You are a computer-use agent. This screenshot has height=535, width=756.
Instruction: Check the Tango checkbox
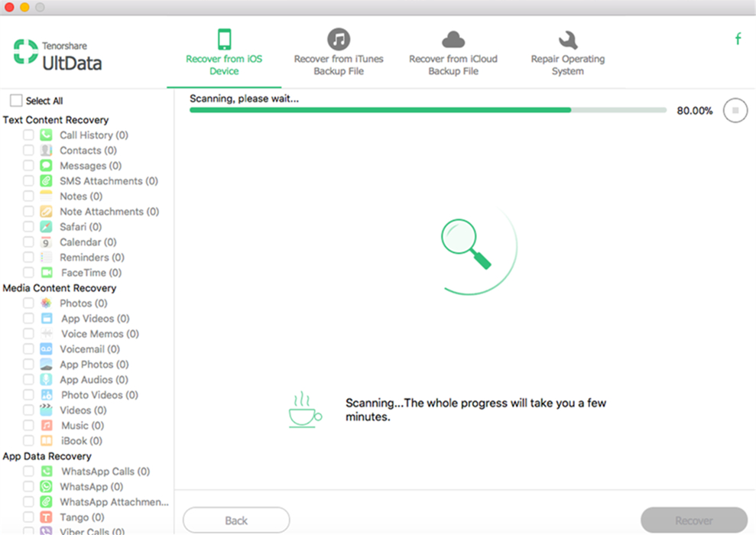(28, 517)
